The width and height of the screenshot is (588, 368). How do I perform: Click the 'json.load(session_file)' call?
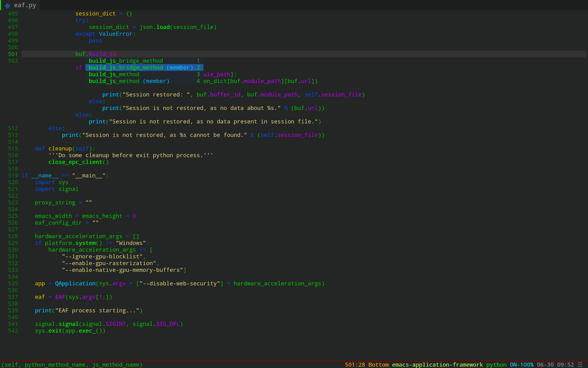point(178,27)
